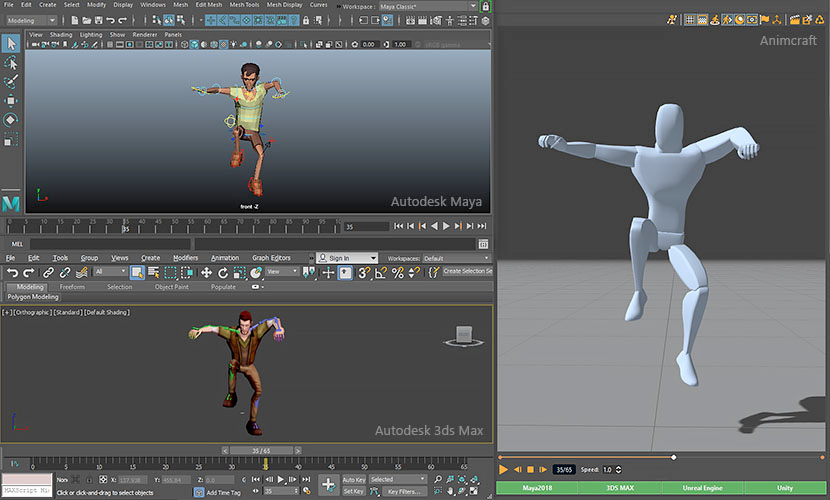Open the Modeling menu set dropdown

pyautogui.click(x=32, y=20)
